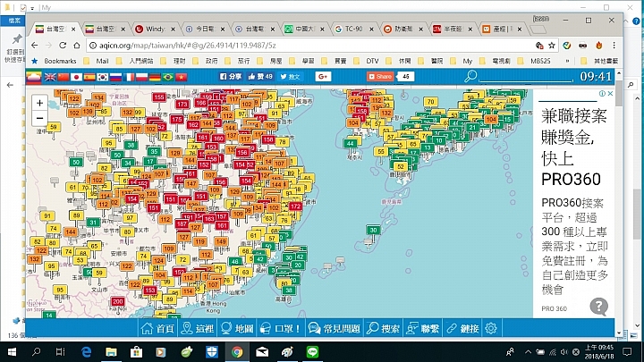Image resolution: width=644 pixels, height=362 pixels.
Task: Tweet the page via Twitter button
Action: [x=290, y=76]
